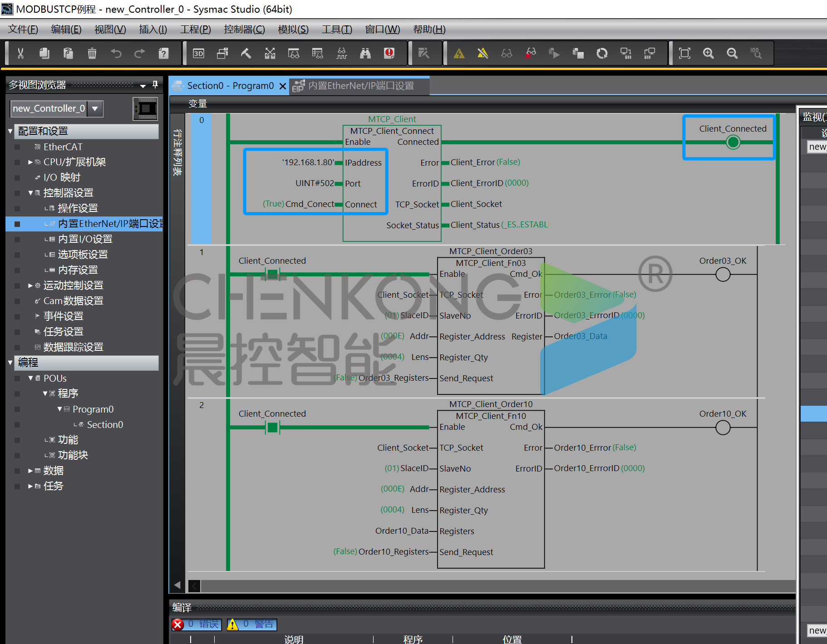Screen dimensions: 827x644
Task: Open the new_Controller_0 dropdown
Action: click(95, 108)
